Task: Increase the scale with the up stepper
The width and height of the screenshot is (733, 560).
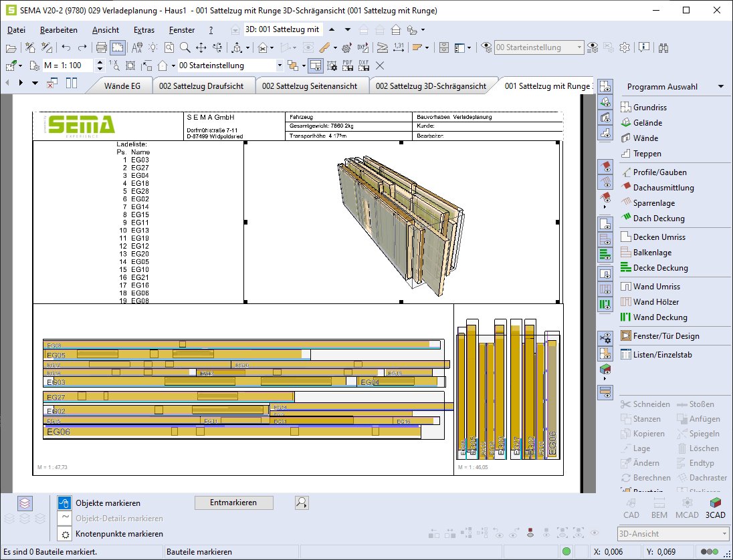Action: 100,63
